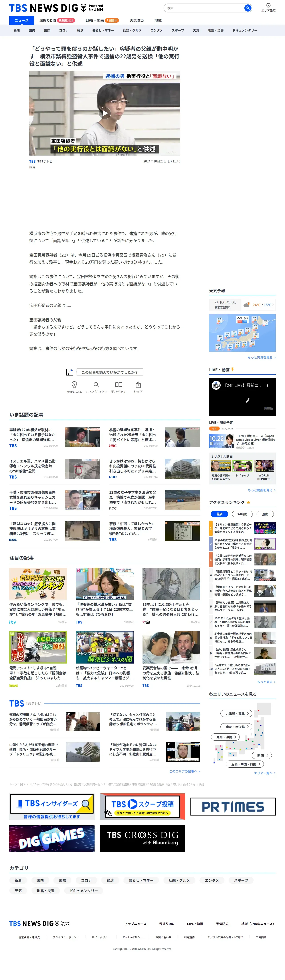Open TBS スクープ投稿 banner
This screenshot has width=285, height=980.
[142, 806]
